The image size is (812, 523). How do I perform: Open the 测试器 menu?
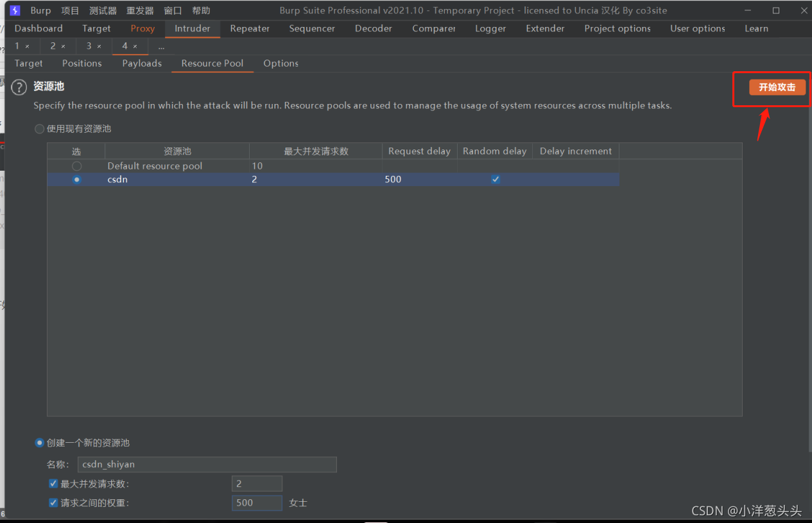tap(103, 10)
